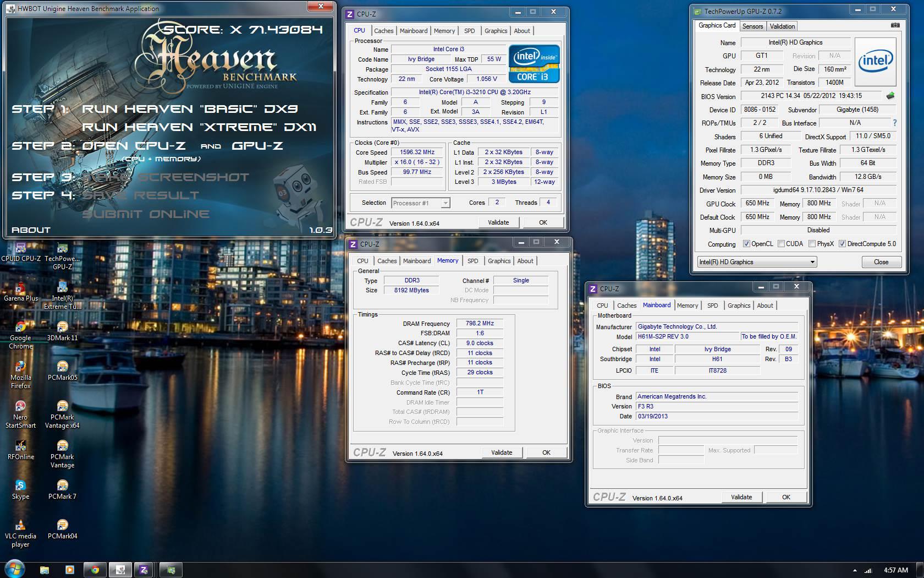
Task: Open About tab in the top CPU-Z window
Action: (522, 31)
